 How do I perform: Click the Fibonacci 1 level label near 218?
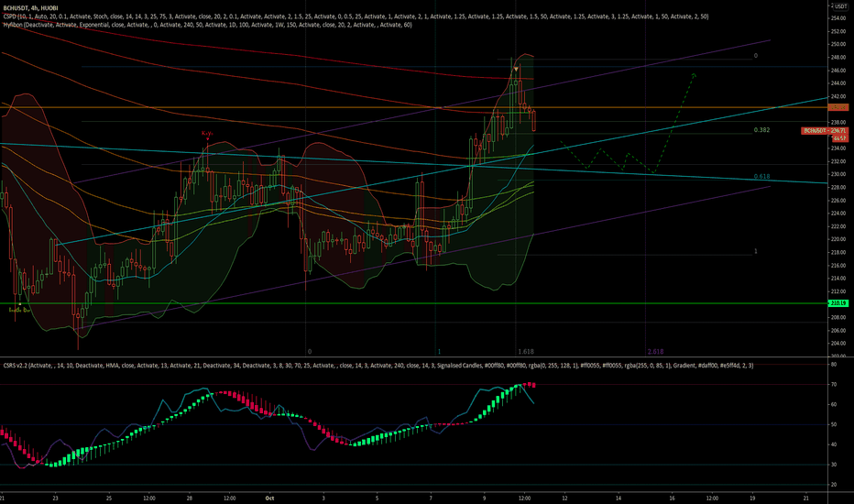(x=755, y=251)
